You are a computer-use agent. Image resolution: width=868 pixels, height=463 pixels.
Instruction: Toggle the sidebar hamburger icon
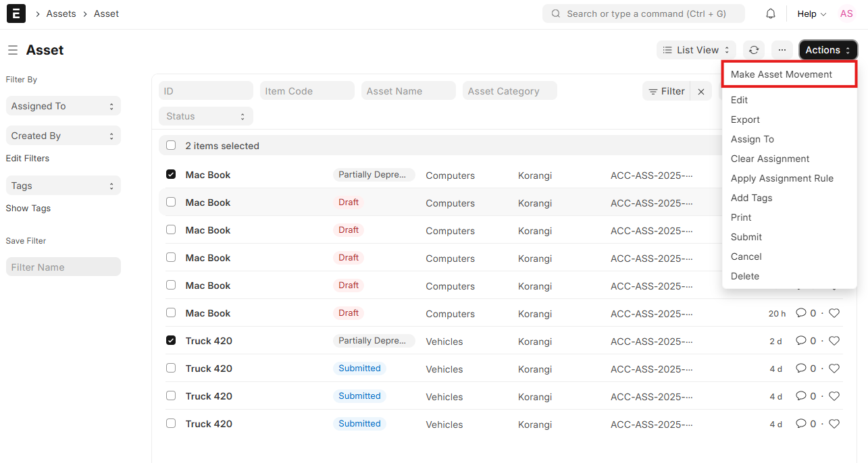(13, 50)
